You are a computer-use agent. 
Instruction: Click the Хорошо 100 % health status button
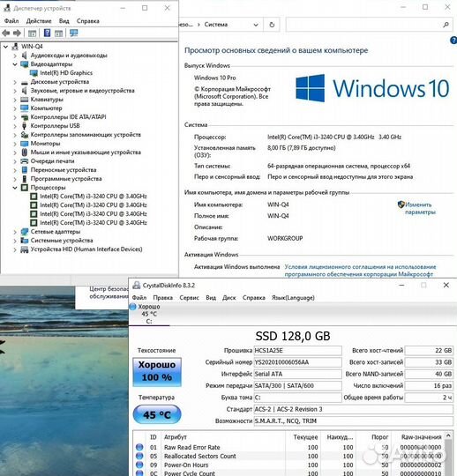[x=157, y=372]
